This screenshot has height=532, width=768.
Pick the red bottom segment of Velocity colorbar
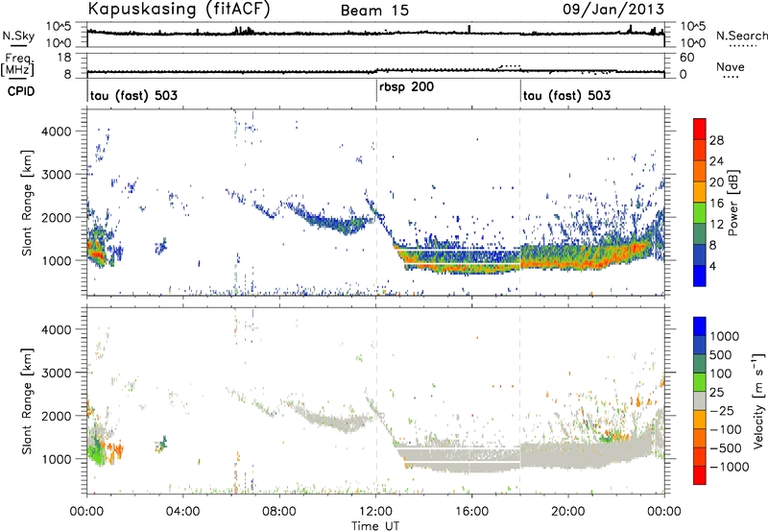pos(700,475)
